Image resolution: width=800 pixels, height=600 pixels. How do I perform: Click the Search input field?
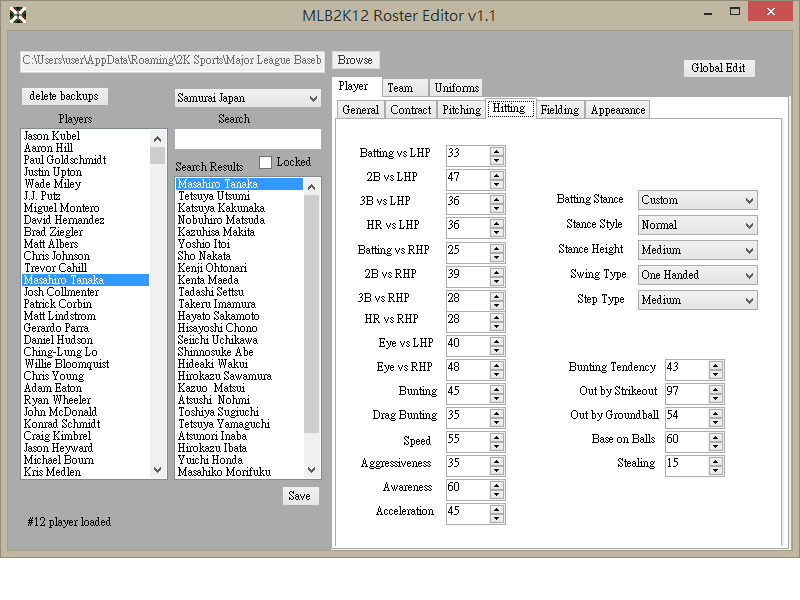247,139
